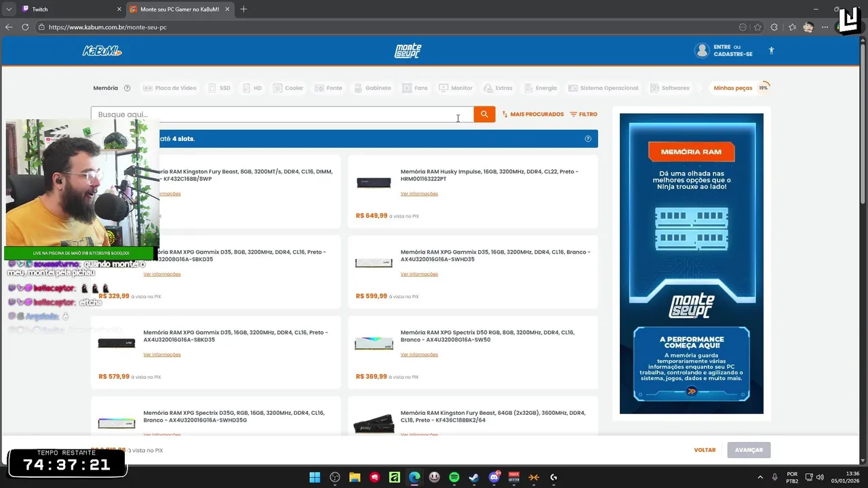Select the Memória step
The image size is (868, 488).
pos(106,88)
